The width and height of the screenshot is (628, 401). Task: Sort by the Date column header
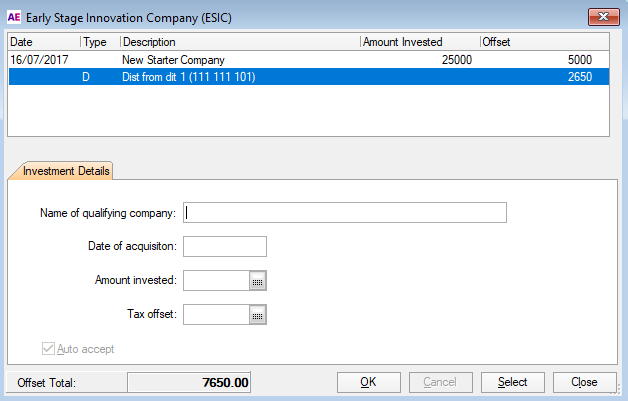(x=44, y=42)
